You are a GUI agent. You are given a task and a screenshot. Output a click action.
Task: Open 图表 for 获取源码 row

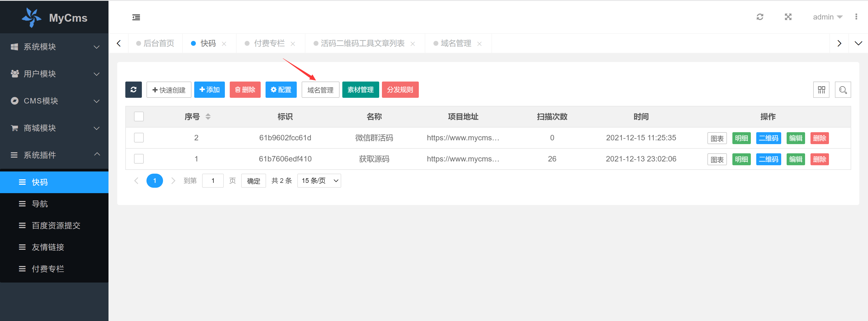[717, 159]
